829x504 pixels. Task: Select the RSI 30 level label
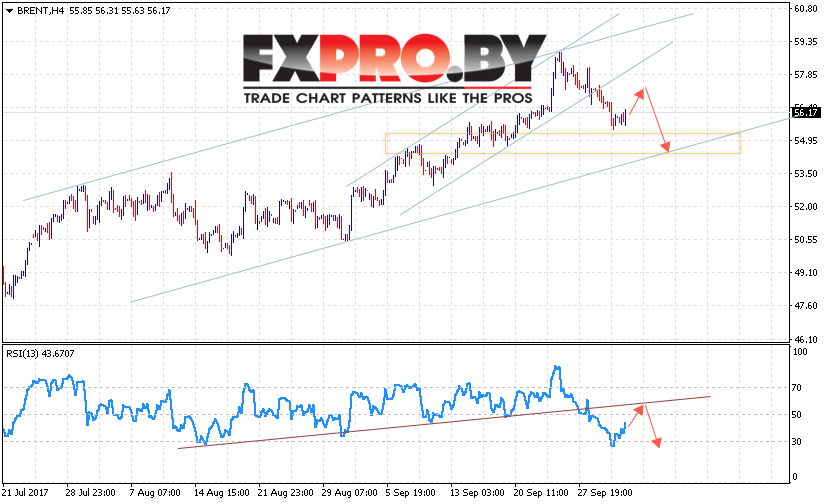[797, 442]
